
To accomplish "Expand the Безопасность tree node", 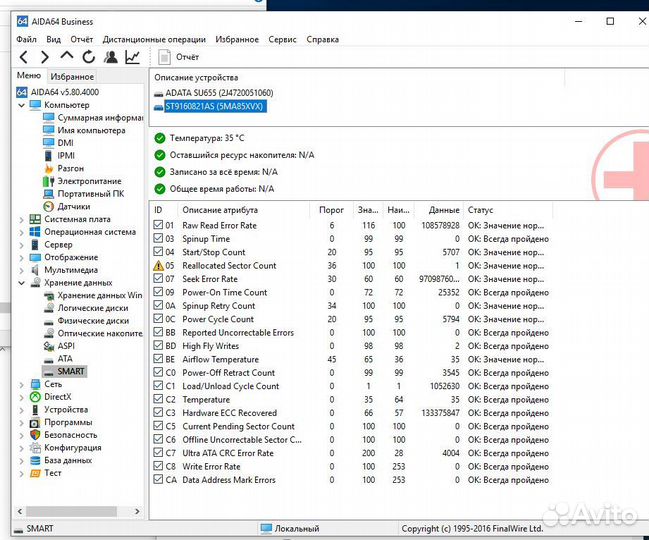I will coord(22,436).
